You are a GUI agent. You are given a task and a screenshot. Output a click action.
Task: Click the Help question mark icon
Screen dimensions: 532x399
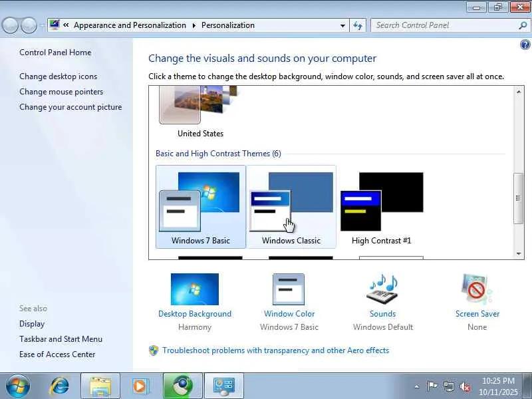(x=525, y=45)
